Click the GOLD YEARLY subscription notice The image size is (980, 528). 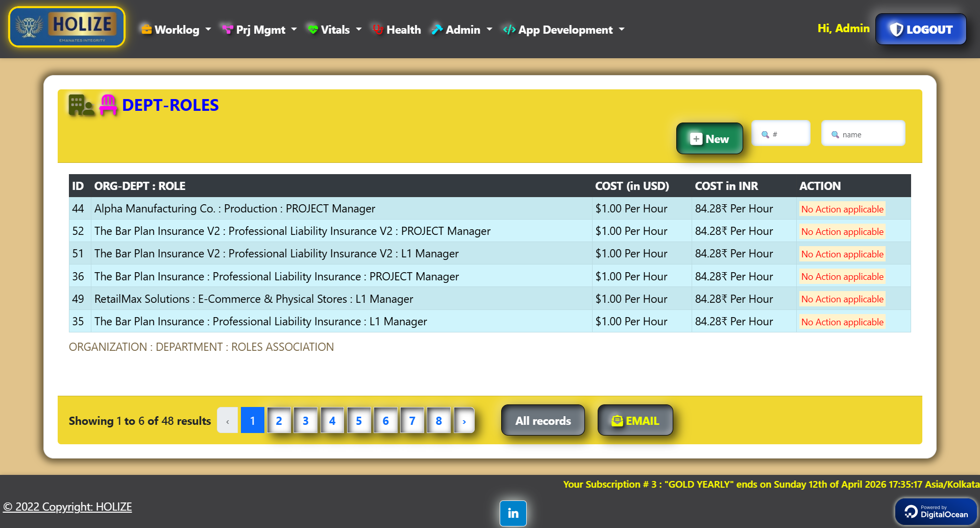coord(771,484)
